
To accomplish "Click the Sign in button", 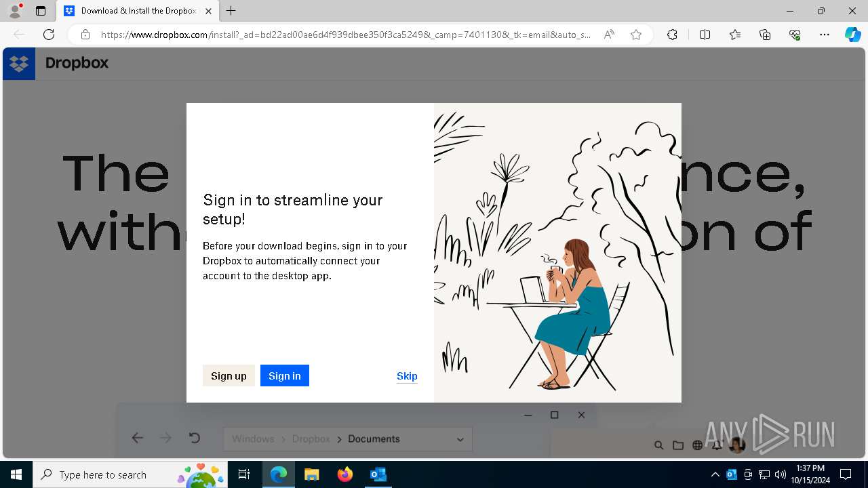I will tap(285, 375).
